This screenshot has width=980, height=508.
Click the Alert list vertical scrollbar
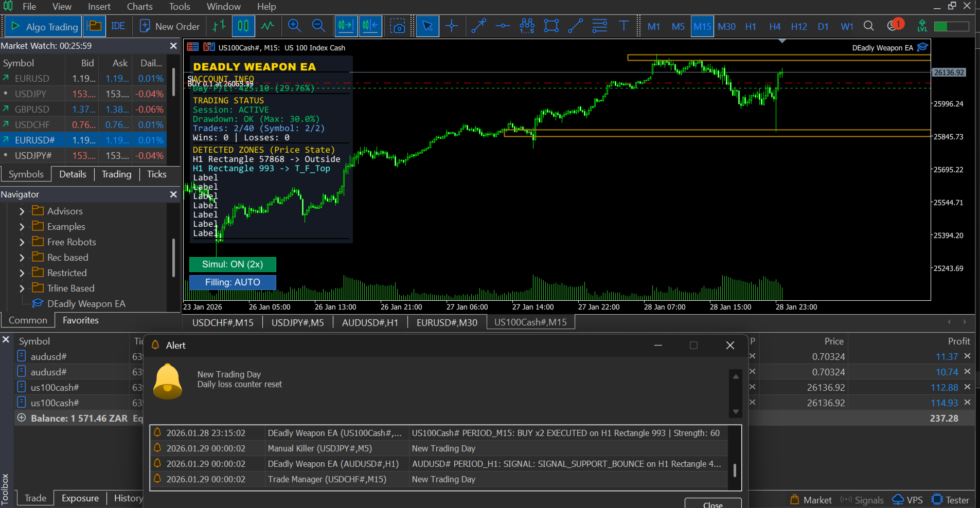(735, 470)
